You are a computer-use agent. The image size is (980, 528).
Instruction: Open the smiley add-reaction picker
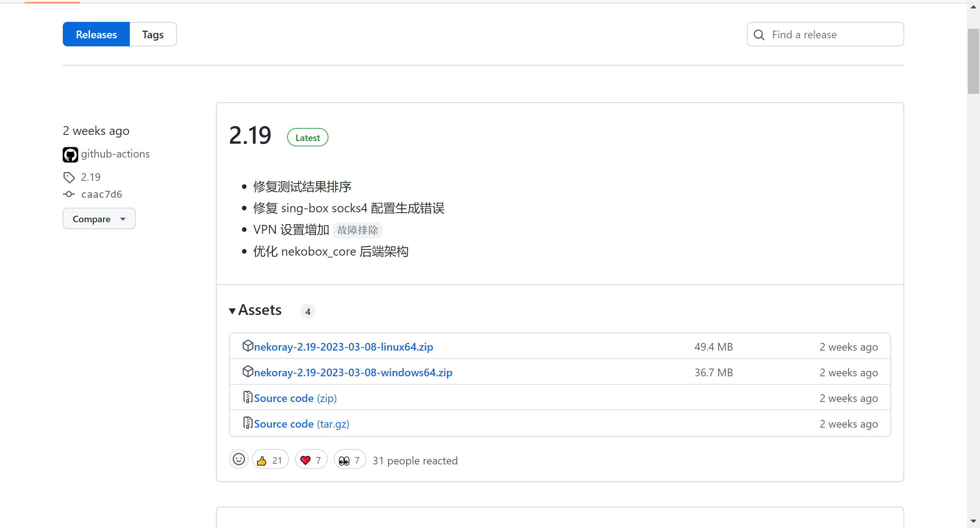[x=239, y=459]
